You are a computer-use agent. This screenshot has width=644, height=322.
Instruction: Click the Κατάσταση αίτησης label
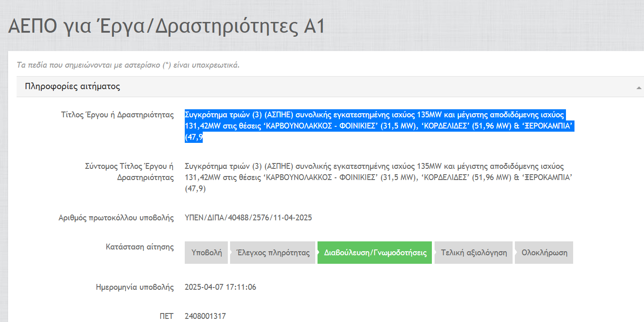[139, 247]
